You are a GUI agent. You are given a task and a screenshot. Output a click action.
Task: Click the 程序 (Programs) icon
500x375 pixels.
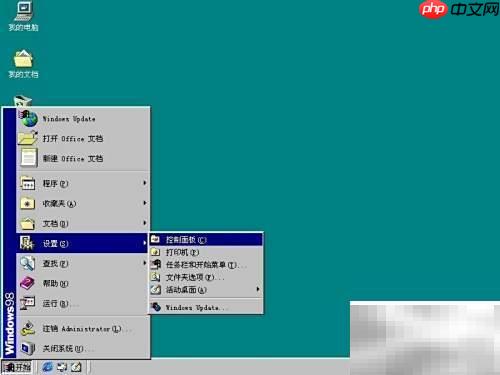click(x=28, y=183)
